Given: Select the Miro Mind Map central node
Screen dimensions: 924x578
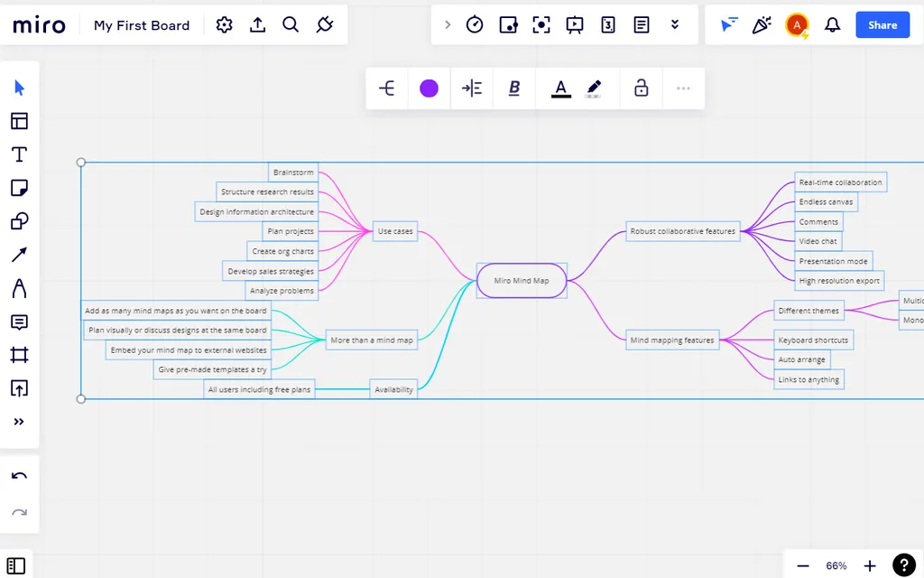Looking at the screenshot, I should click(x=522, y=281).
